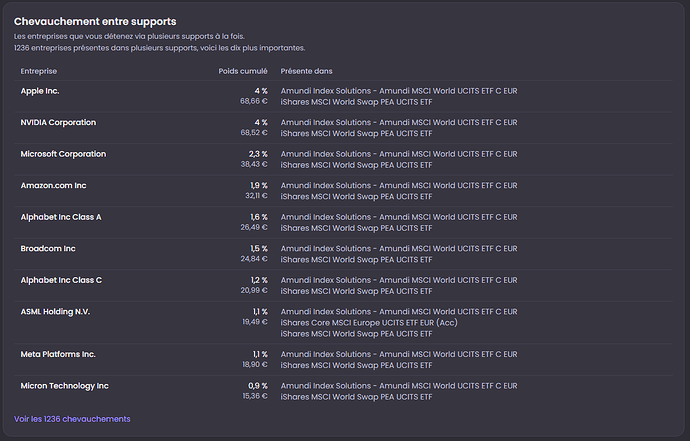
Task: Click Amundi MSCI World ETF in Amazon row
Action: coord(399,186)
